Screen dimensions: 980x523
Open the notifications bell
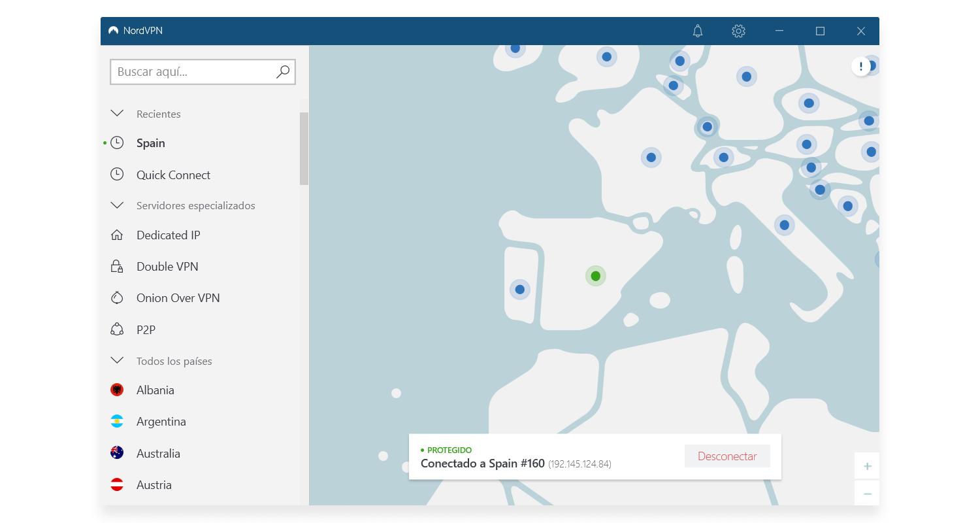coord(698,31)
